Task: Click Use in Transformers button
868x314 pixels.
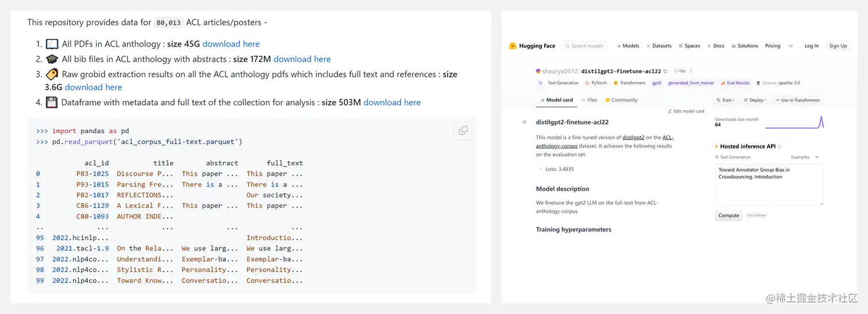Action: click(x=797, y=100)
